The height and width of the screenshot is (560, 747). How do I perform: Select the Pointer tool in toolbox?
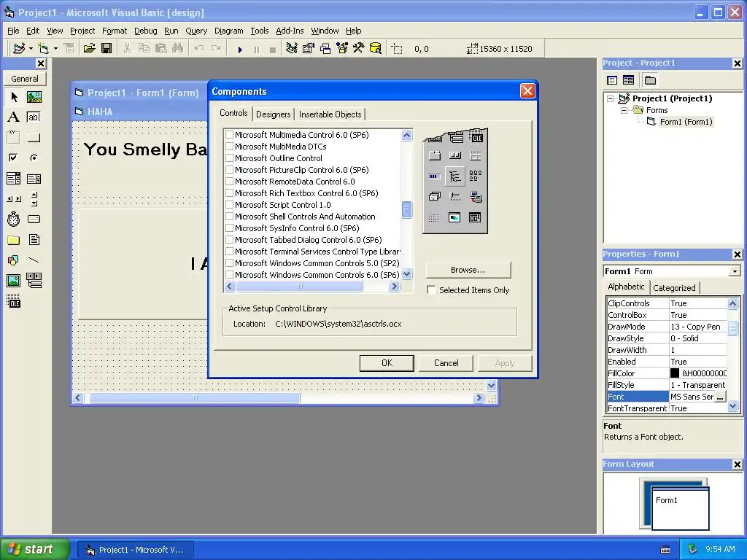14,97
